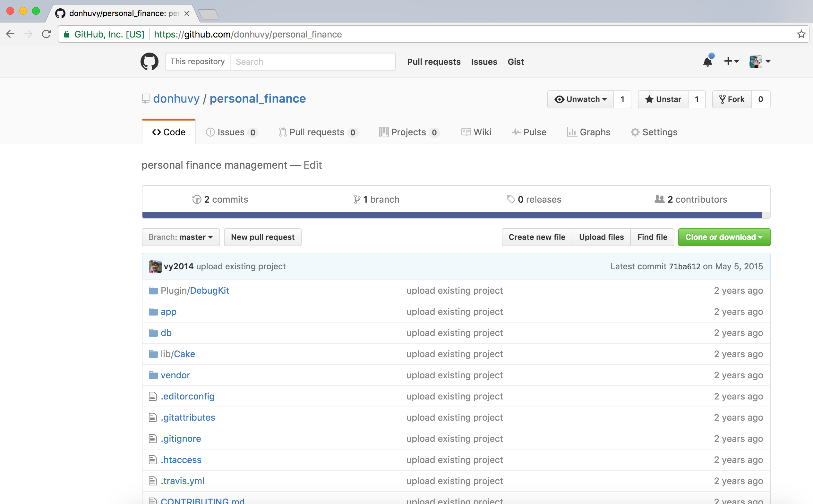Open global Issues in header
This screenshot has width=813, height=504.
[x=484, y=62]
